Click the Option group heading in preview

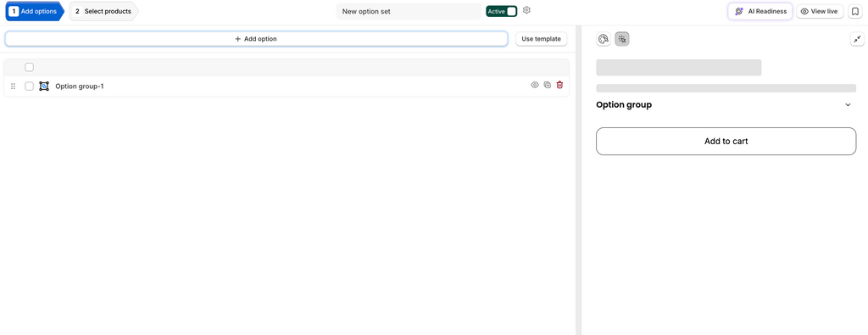click(624, 104)
